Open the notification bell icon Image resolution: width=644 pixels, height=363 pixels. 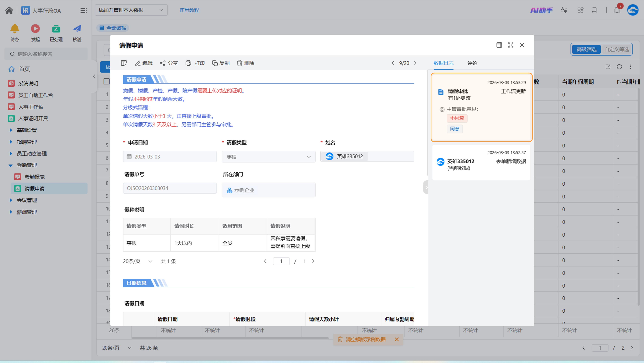pyautogui.click(x=617, y=10)
